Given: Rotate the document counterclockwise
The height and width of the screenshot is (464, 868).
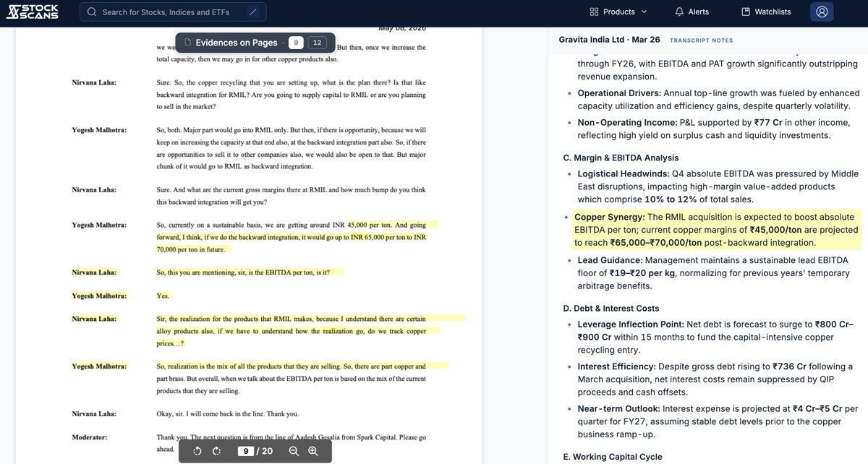Looking at the screenshot, I should click(197, 451).
